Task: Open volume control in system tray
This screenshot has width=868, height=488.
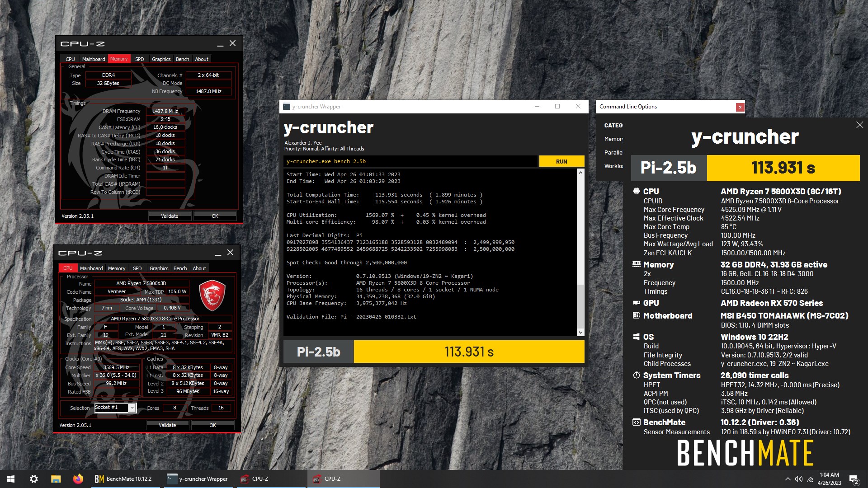Action: (x=799, y=479)
